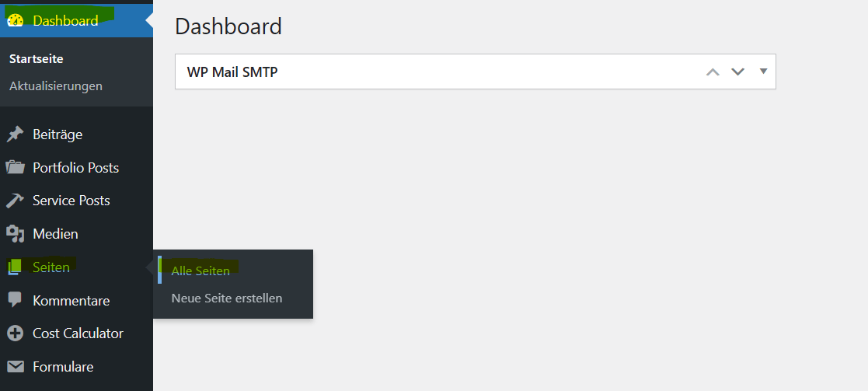The width and height of the screenshot is (868, 391).
Task: Click the Service Posts hammer icon
Action: coord(16,201)
